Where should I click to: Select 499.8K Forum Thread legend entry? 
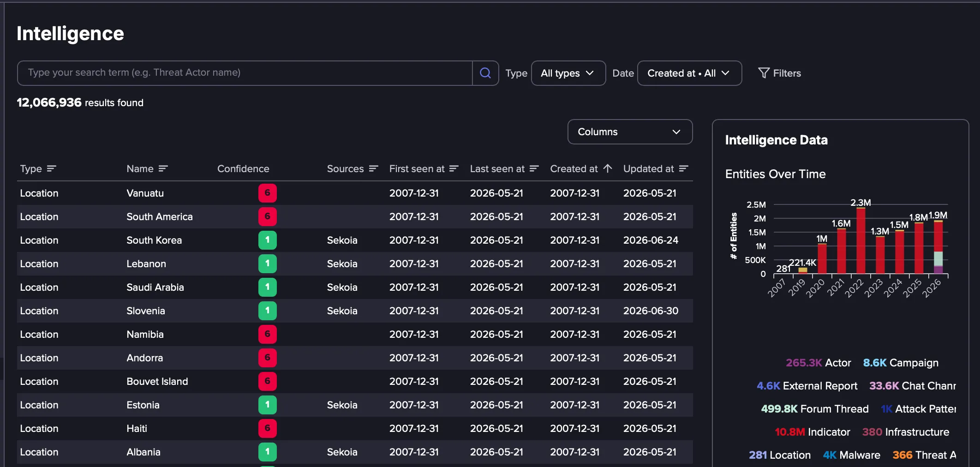[x=815, y=409]
